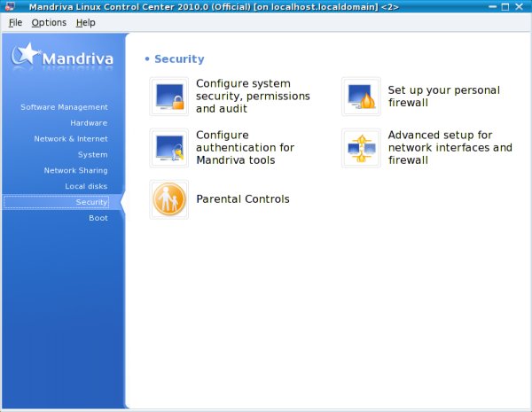
Task: Close the Control Center window
Action: point(519,6)
